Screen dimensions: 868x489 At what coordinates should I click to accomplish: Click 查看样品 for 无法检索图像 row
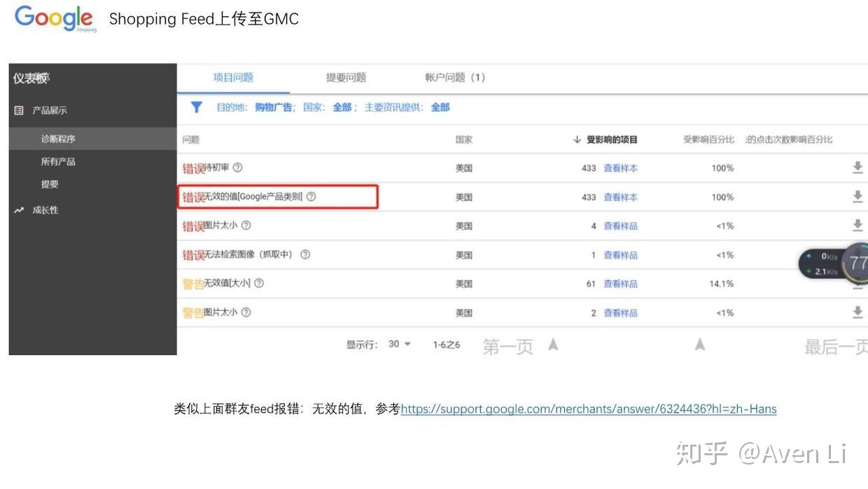pos(620,255)
